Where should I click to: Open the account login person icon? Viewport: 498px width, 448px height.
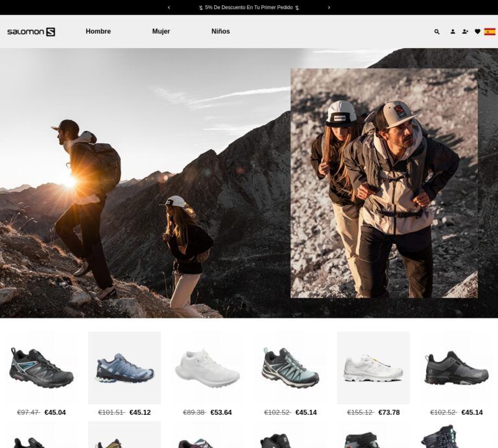(453, 31)
